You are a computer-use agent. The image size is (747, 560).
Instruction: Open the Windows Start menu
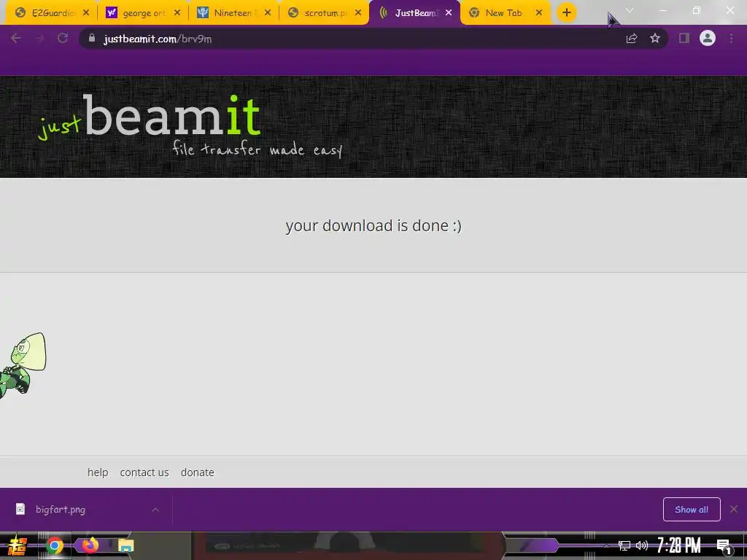[18, 545]
